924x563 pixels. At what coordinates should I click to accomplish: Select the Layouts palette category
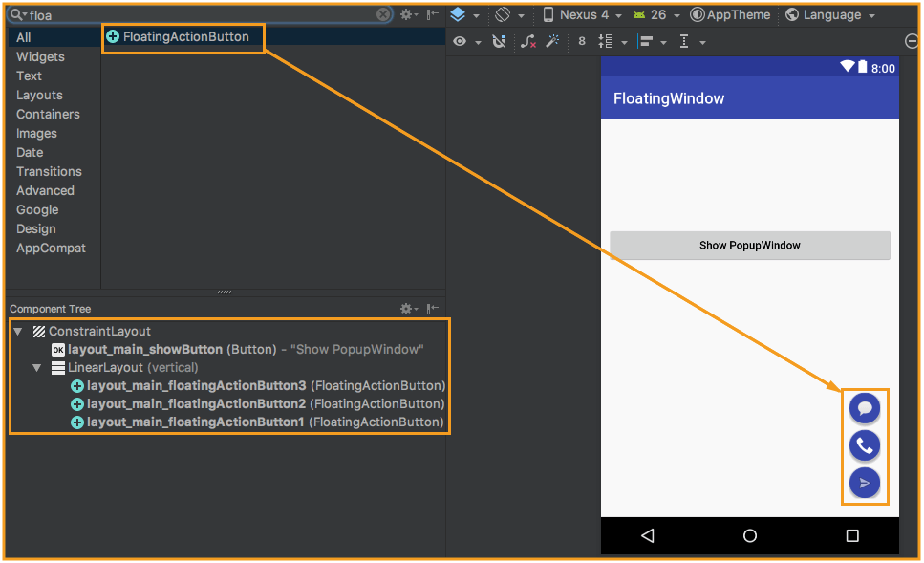39,95
